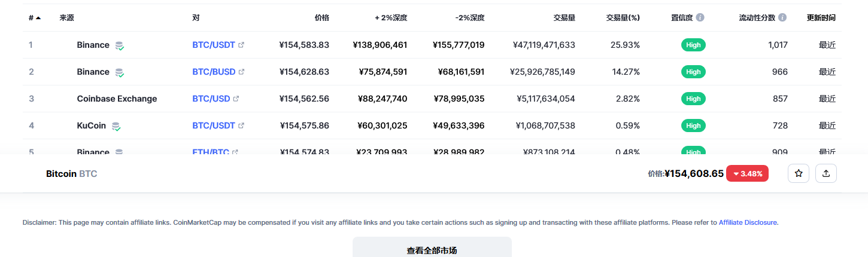Click the share upload icon button
The image size is (868, 257).
(826, 173)
